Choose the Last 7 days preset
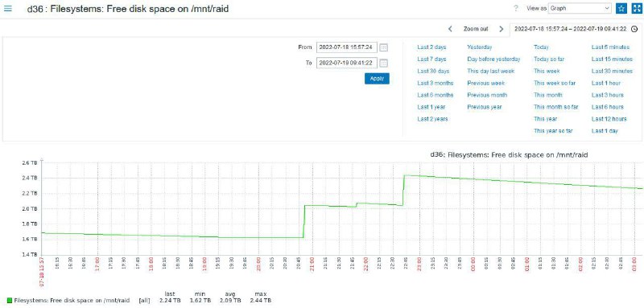Screen dimensions: 644x308 [x=431, y=59]
